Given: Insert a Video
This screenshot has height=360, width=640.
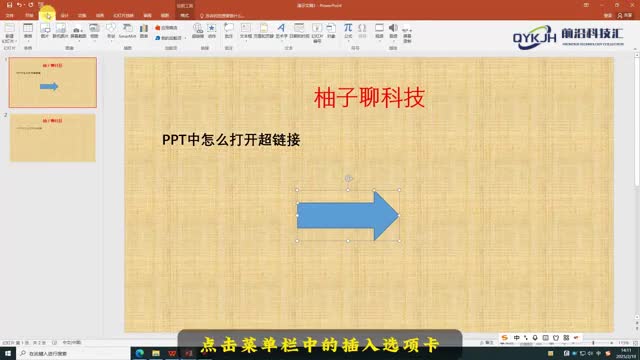Looking at the screenshot, I should [x=379, y=31].
